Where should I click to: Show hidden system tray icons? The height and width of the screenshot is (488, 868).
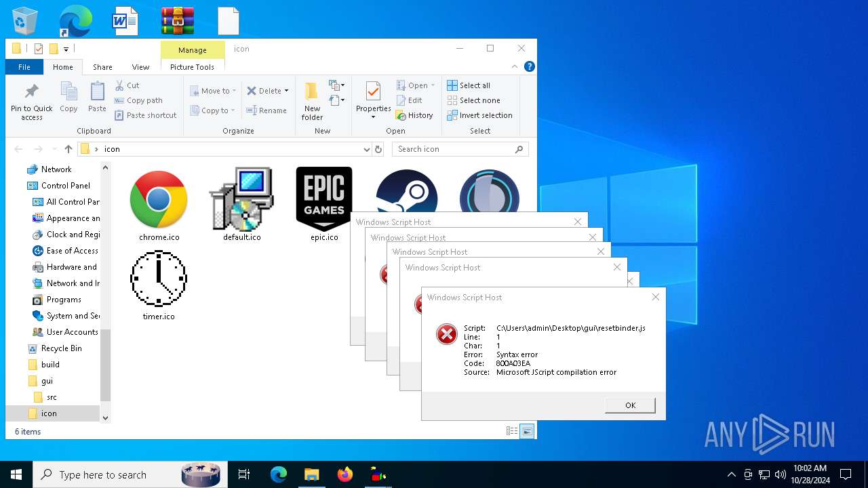tap(731, 474)
